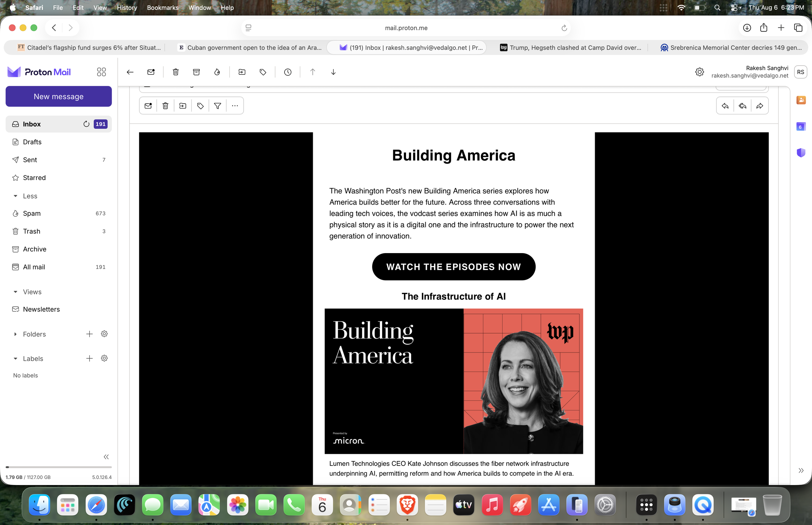Open Safari tab overview

click(798, 28)
